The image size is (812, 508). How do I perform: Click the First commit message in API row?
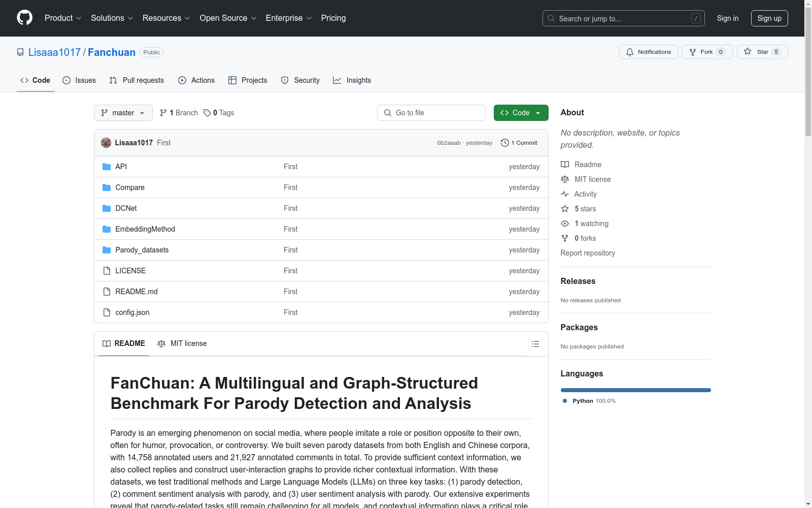coord(291,167)
